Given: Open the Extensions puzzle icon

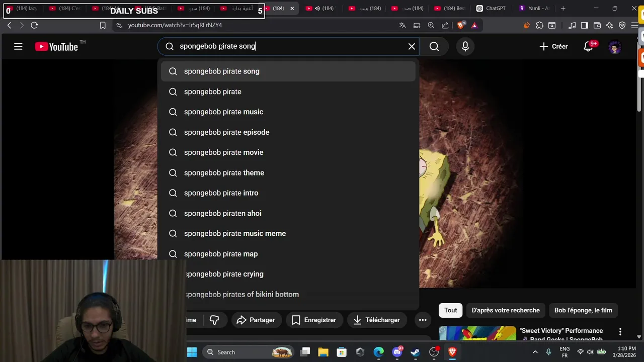Looking at the screenshot, I should coord(540,25).
